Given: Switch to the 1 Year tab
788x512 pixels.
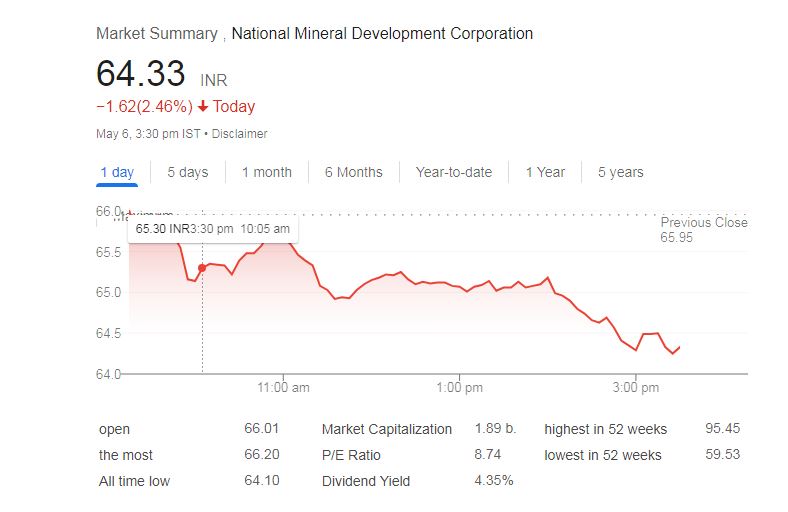Looking at the screenshot, I should coord(545,172).
